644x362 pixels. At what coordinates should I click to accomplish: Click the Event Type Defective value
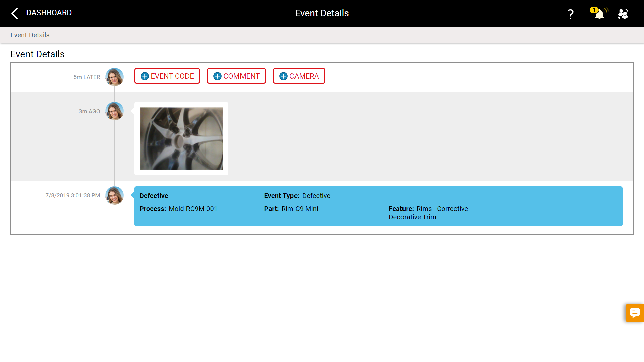click(x=316, y=196)
